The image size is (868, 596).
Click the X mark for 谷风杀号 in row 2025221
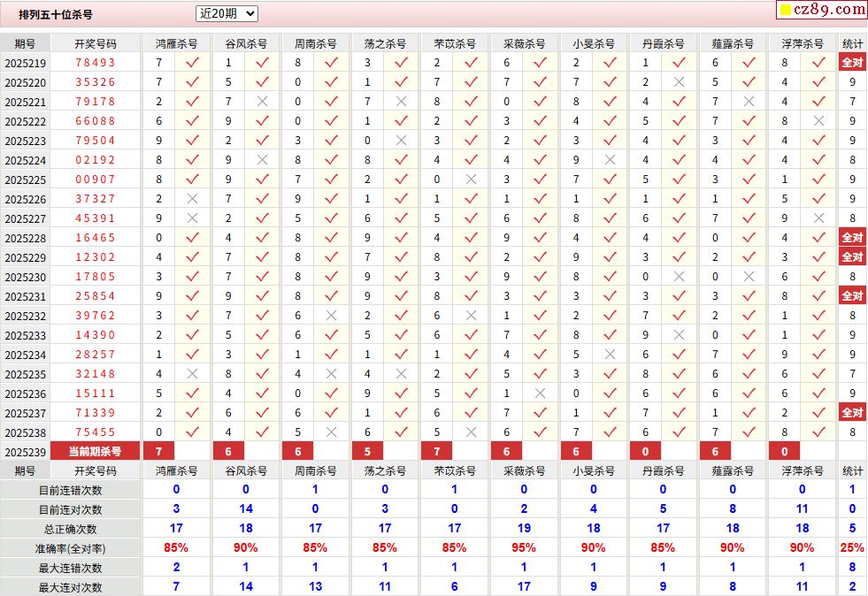click(263, 102)
